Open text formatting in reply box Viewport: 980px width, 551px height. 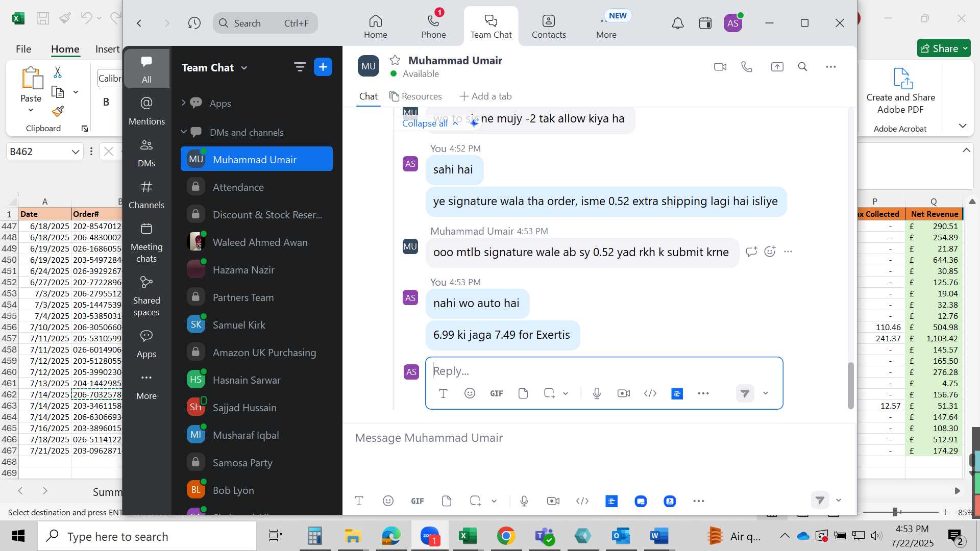(x=443, y=393)
